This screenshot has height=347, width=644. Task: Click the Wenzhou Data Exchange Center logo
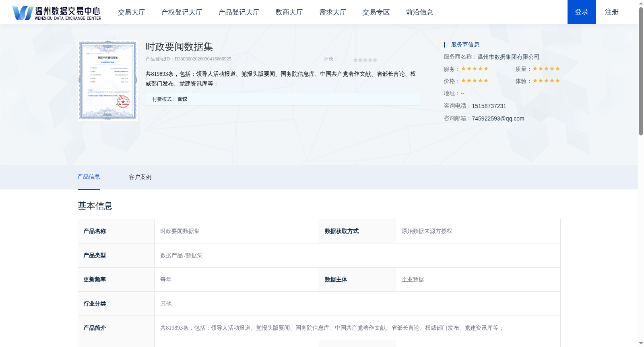pos(57,12)
